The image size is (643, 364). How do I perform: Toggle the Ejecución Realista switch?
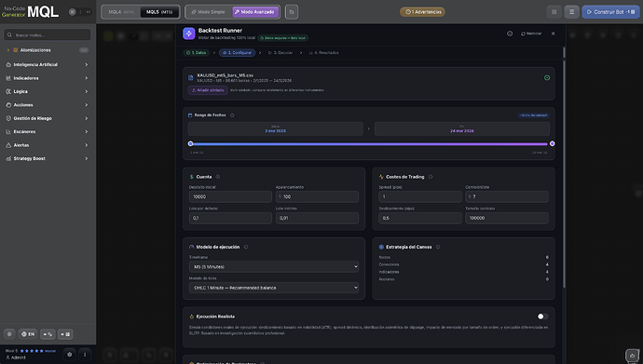542,317
